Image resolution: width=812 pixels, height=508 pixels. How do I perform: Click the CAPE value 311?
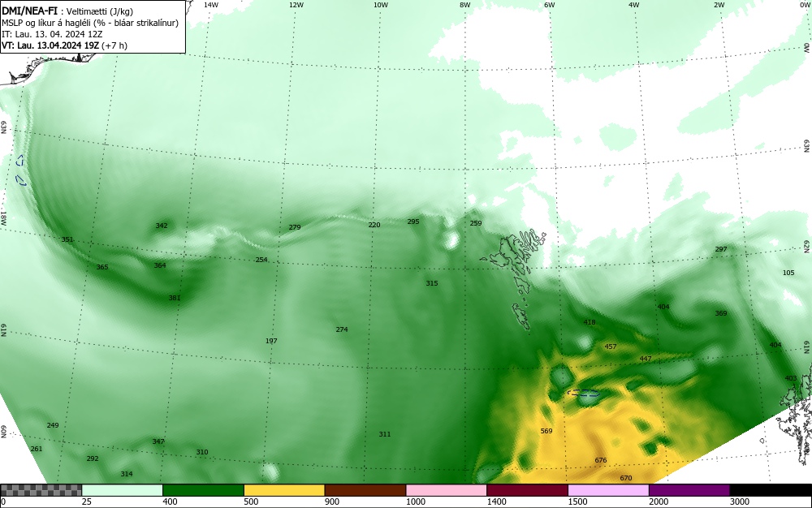tap(384, 434)
